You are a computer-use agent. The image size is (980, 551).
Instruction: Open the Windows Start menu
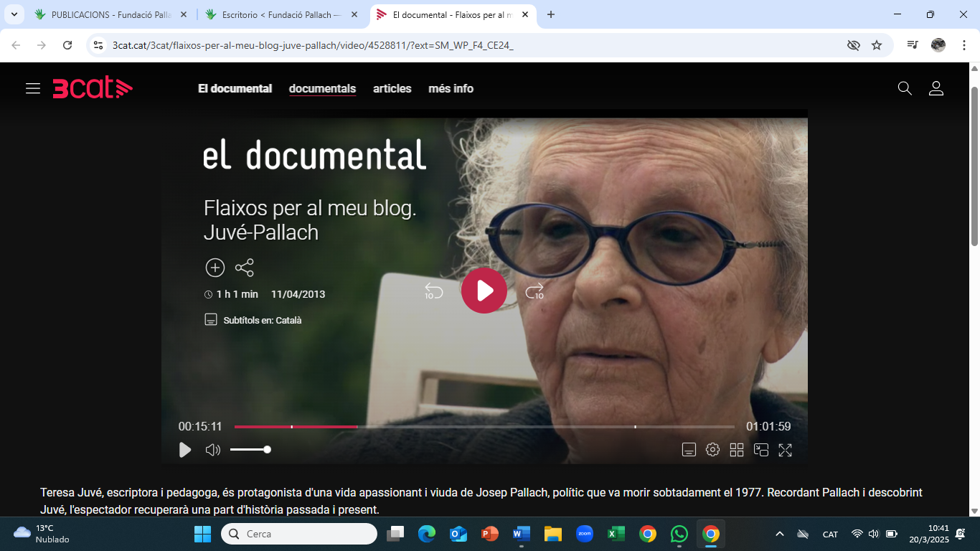pos(203,534)
